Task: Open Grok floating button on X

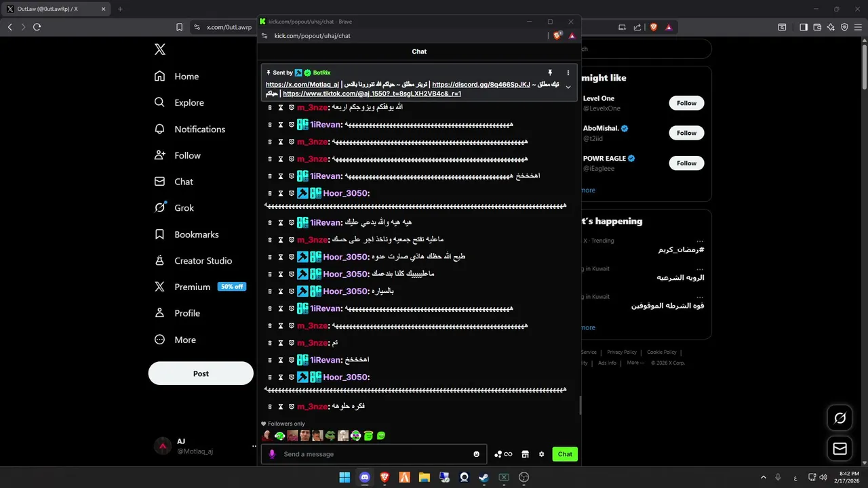Action: click(x=840, y=418)
